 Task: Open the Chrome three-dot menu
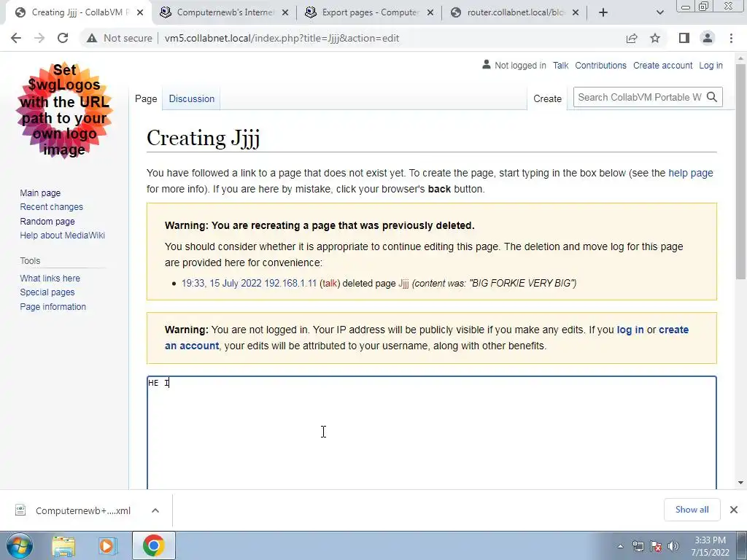pos(731,38)
